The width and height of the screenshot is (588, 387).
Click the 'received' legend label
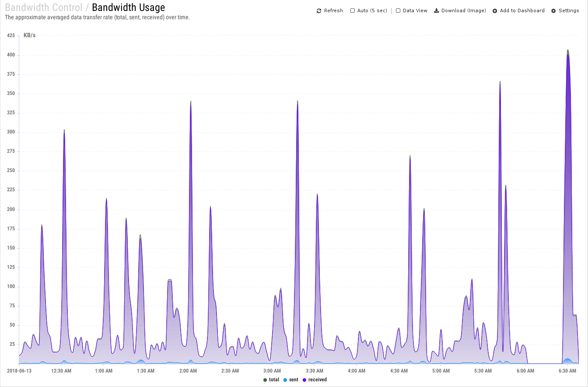(318, 380)
